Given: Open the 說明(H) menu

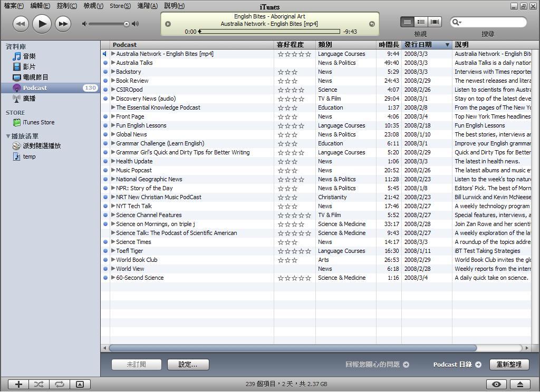Looking at the screenshot, I should click(x=174, y=5).
